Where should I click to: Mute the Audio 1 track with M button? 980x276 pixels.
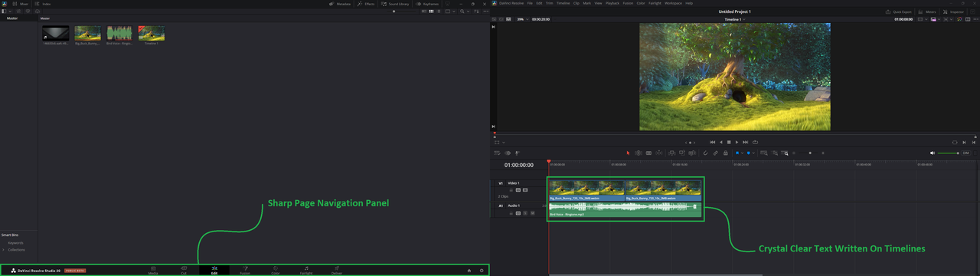pos(533,213)
